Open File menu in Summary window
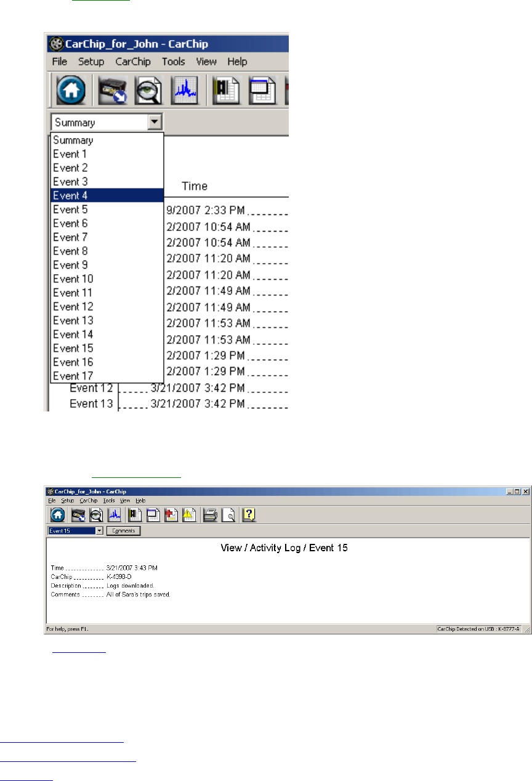532x781 pixels. click(60, 62)
